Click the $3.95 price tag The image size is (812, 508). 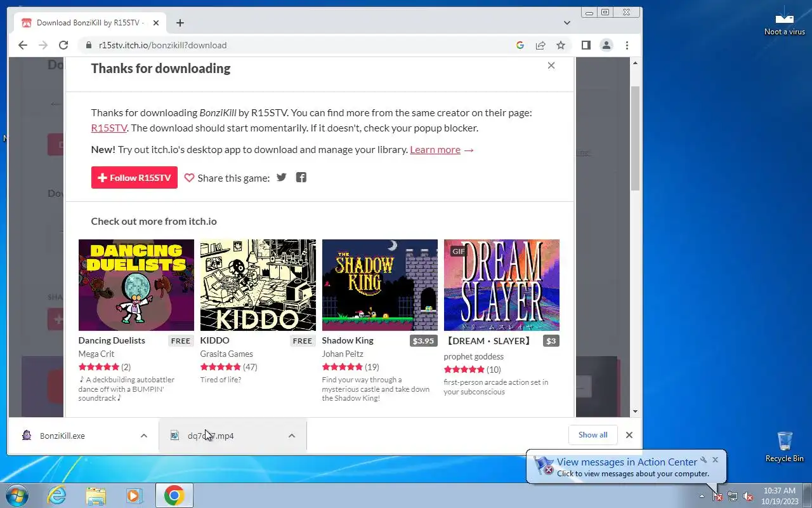(x=423, y=341)
